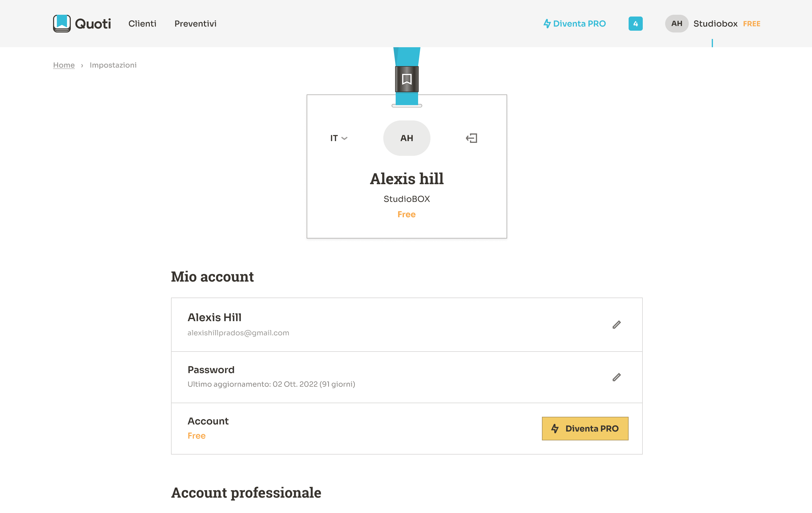The height and width of the screenshot is (513, 812).
Task: Open the IT language dropdown
Action: (x=338, y=138)
